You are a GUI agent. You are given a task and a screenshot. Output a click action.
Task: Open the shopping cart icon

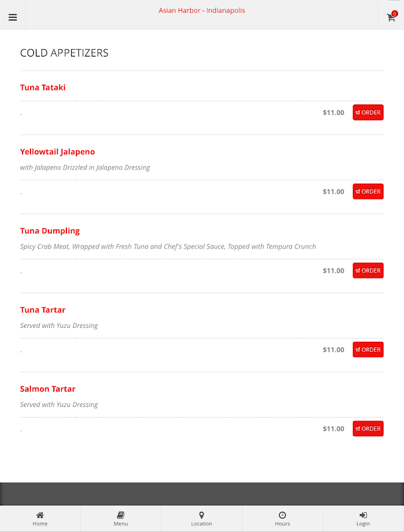click(391, 17)
